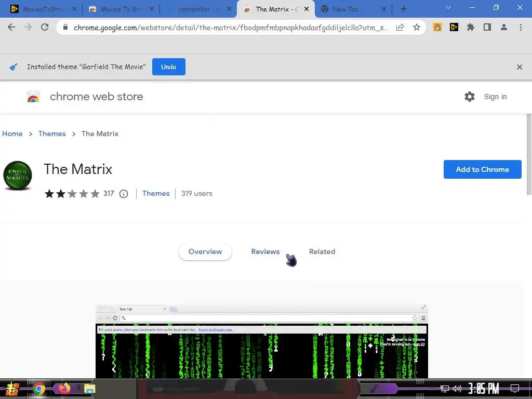Close The Matrix tab
The width and height of the screenshot is (532, 399).
point(307,9)
